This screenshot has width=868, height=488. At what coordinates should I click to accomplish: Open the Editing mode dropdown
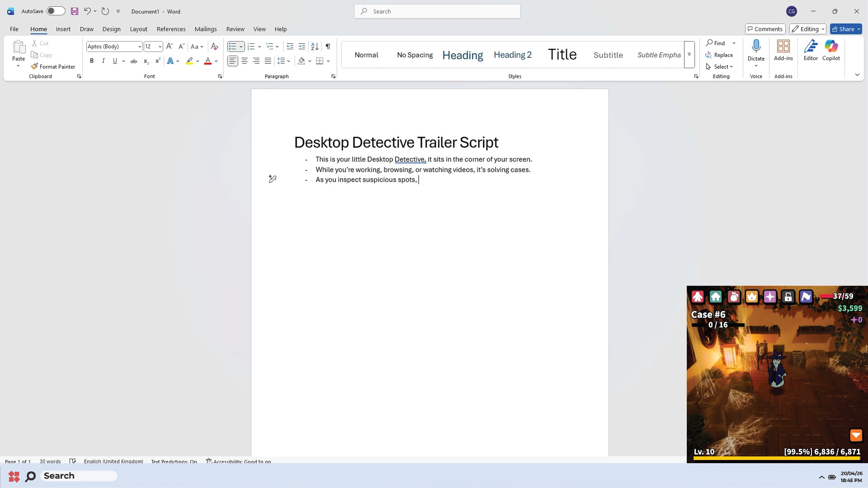tap(808, 29)
